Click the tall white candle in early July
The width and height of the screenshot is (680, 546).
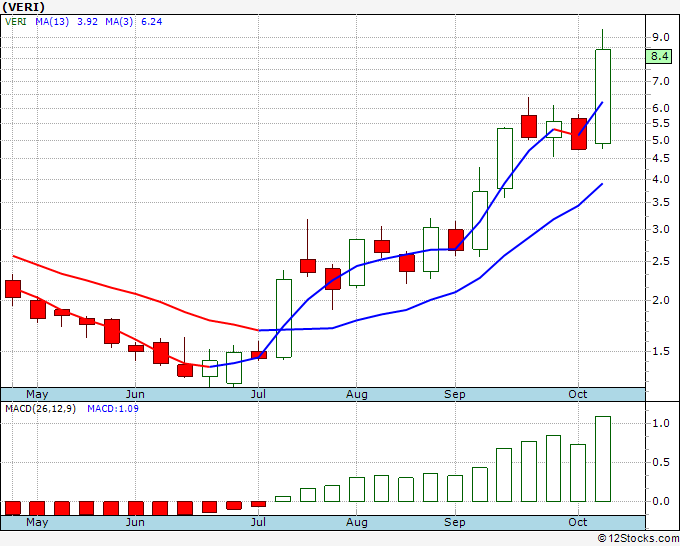pos(284,317)
